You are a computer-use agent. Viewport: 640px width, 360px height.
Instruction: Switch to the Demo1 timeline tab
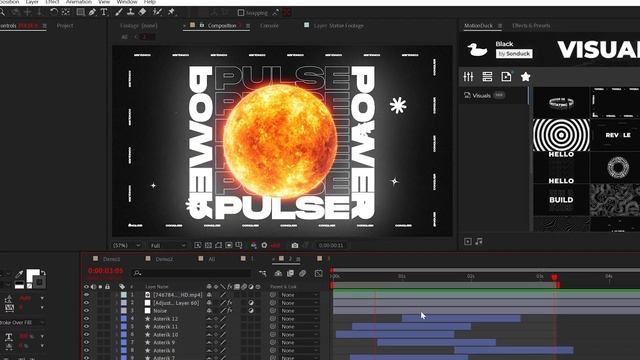pos(111,259)
